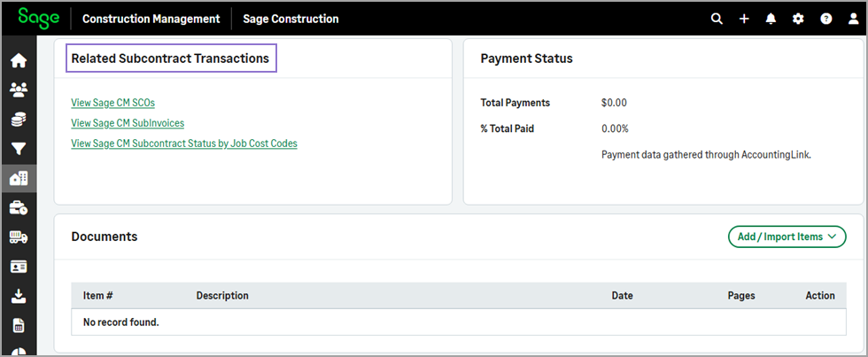Click the 'No record found.' row
Screen dimensions: 868x357
[x=459, y=322]
